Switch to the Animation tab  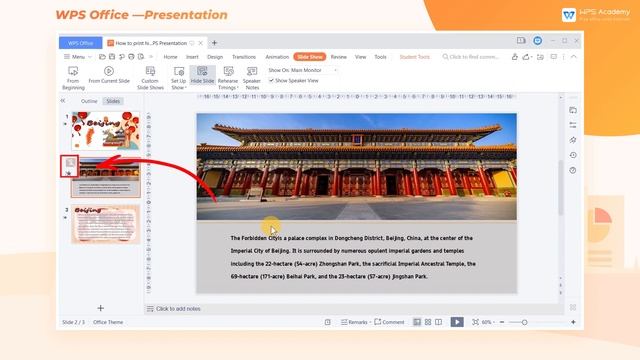coord(277,57)
